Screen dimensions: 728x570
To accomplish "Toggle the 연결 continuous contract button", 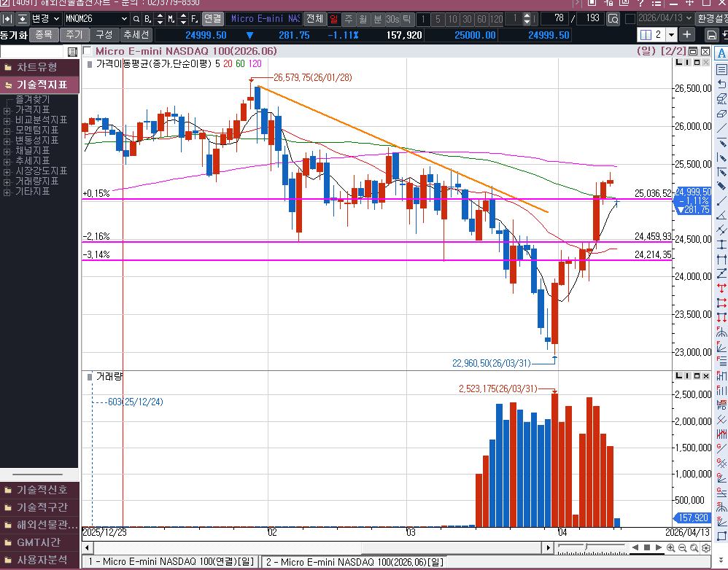I will coord(212,18).
